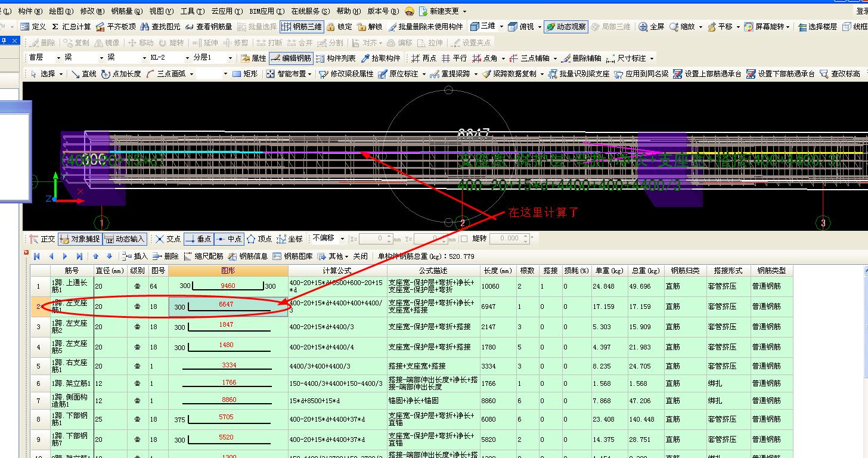Open the 绘图 menu
The image size is (868, 458).
(61, 11)
